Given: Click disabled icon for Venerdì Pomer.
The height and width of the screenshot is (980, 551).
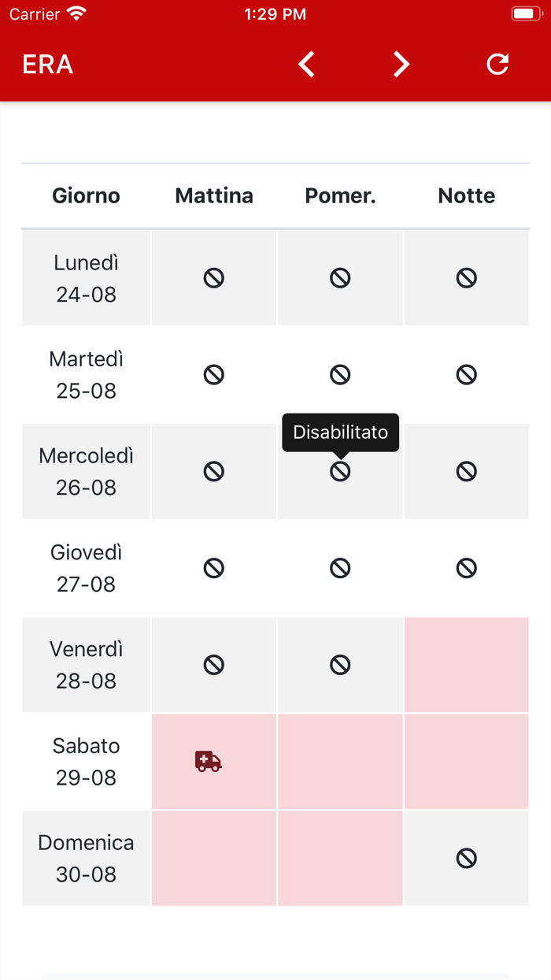Looking at the screenshot, I should 340,665.
